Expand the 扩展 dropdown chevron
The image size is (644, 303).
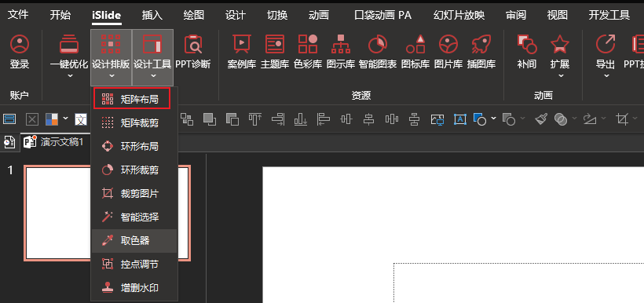click(560, 75)
